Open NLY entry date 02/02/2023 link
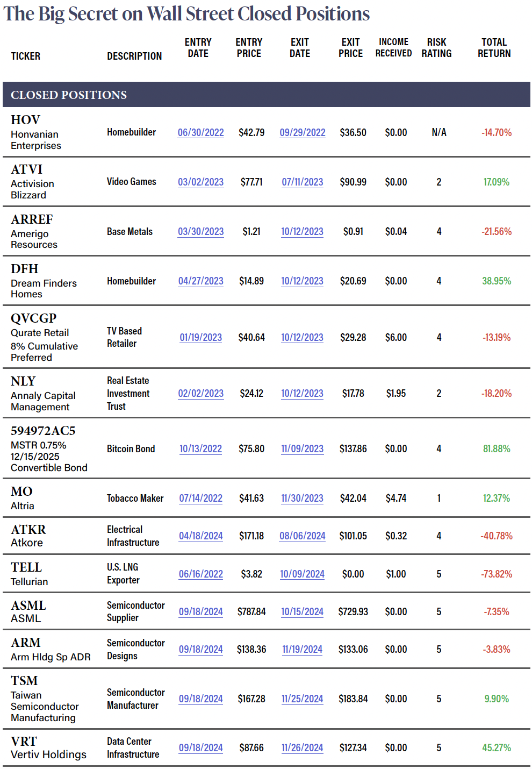The height and width of the screenshot is (769, 532). coord(200,393)
